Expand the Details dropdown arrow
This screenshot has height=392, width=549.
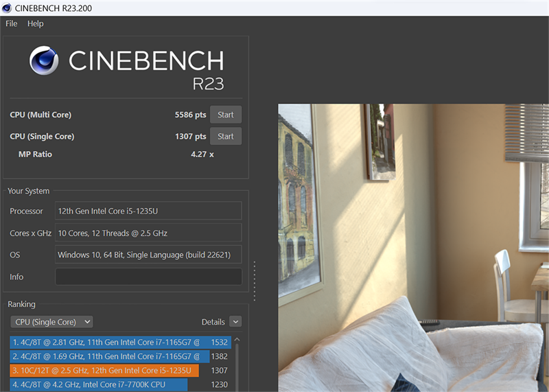point(235,321)
